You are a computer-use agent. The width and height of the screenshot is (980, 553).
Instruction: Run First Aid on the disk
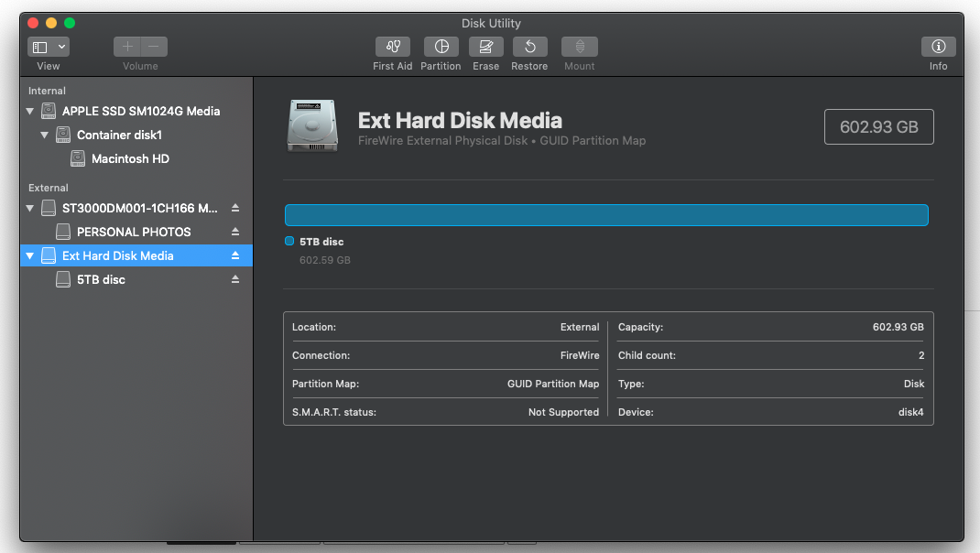pyautogui.click(x=393, y=47)
